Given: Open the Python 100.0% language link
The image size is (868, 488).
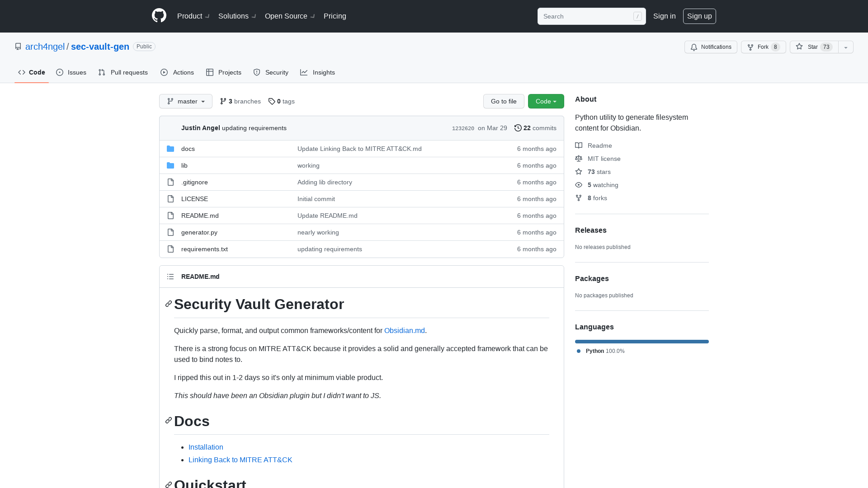Looking at the screenshot, I should pos(601,351).
